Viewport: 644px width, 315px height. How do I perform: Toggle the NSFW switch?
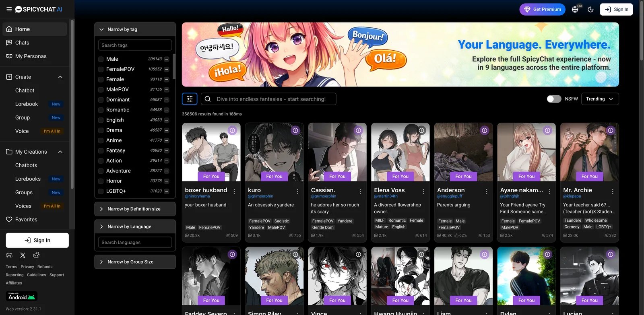point(554,99)
